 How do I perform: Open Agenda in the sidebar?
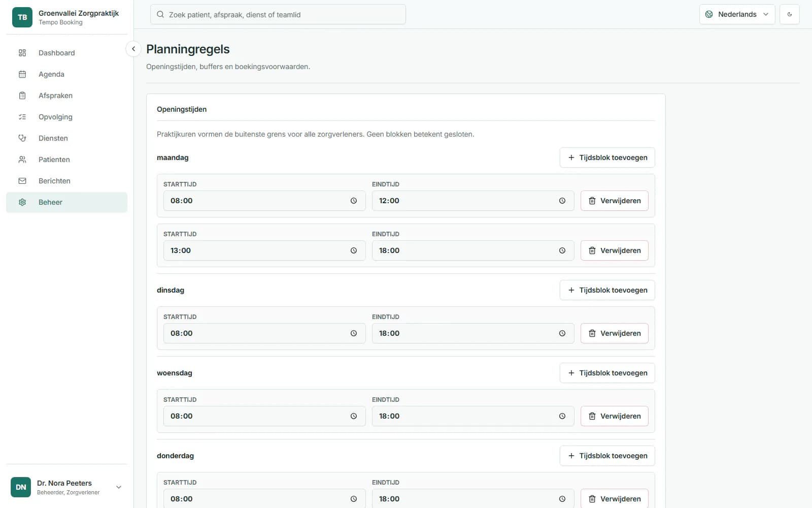tap(66, 74)
